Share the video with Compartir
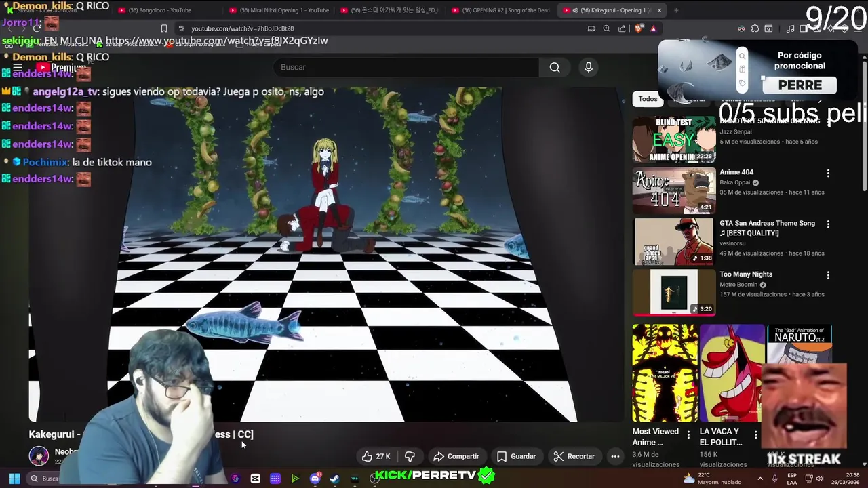The width and height of the screenshot is (868, 488). tap(456, 456)
